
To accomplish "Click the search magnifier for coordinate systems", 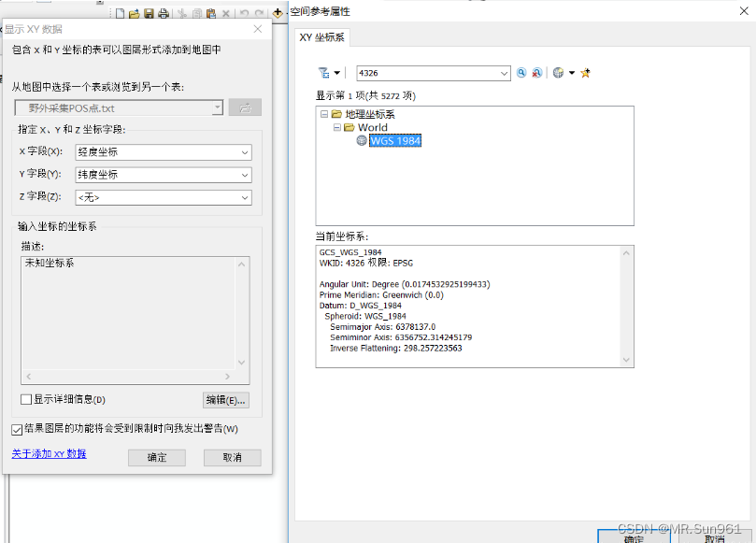I will pos(521,72).
